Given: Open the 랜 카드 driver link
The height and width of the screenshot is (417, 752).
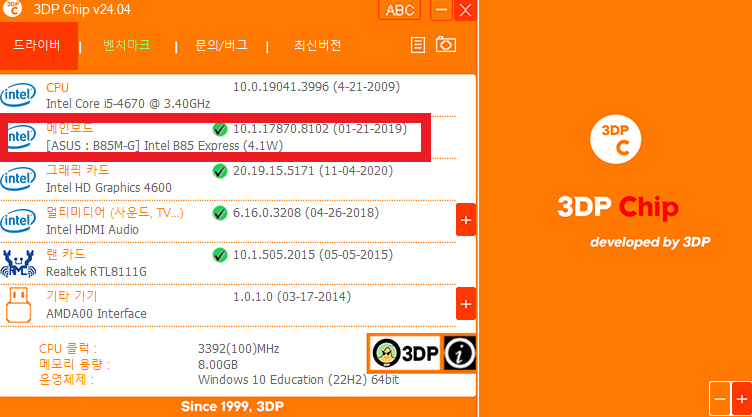Looking at the screenshot, I should coord(66,254).
